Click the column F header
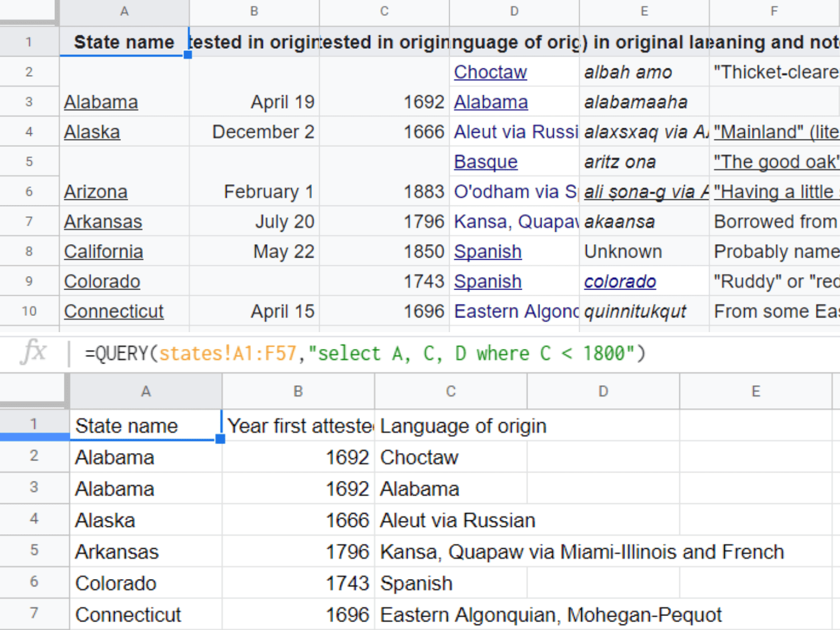840x630 pixels. tap(774, 11)
